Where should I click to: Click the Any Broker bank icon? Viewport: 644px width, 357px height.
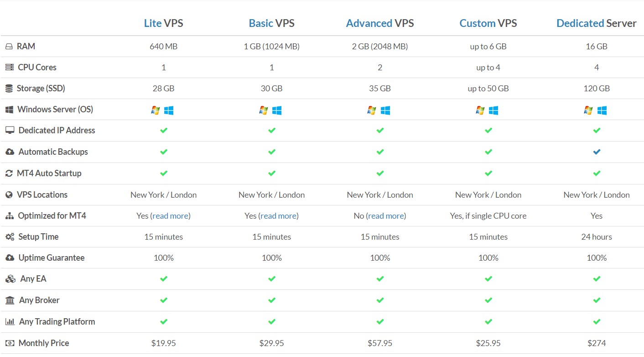coord(10,300)
